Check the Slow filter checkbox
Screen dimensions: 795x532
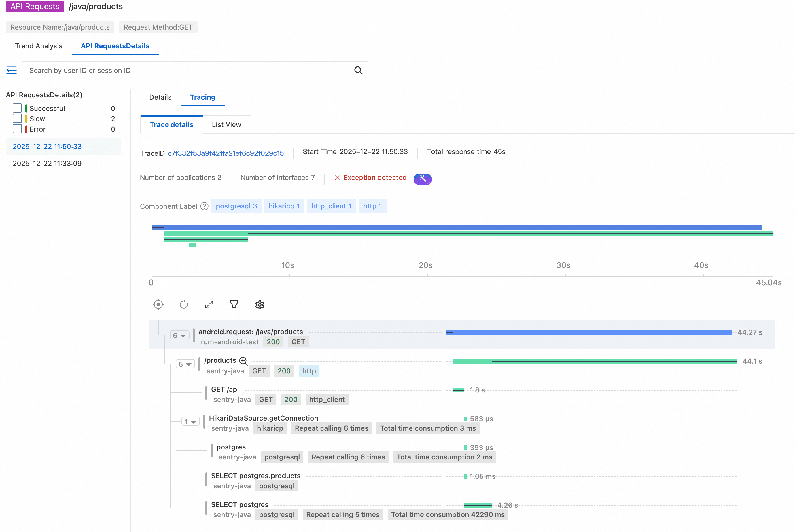(x=17, y=118)
